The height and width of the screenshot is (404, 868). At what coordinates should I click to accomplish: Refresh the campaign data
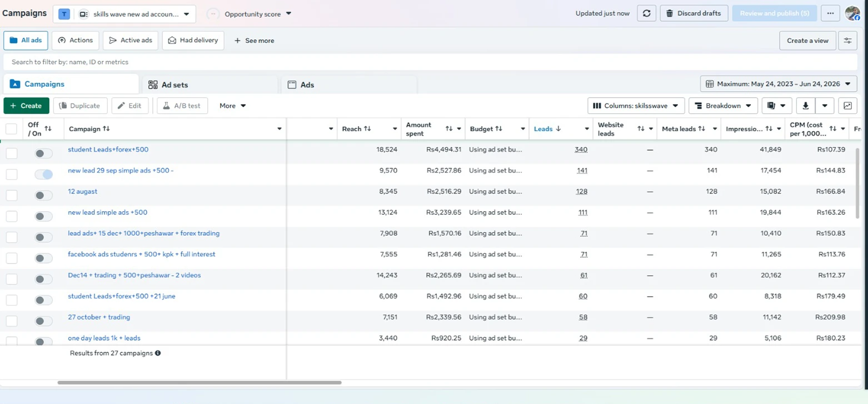coord(646,13)
